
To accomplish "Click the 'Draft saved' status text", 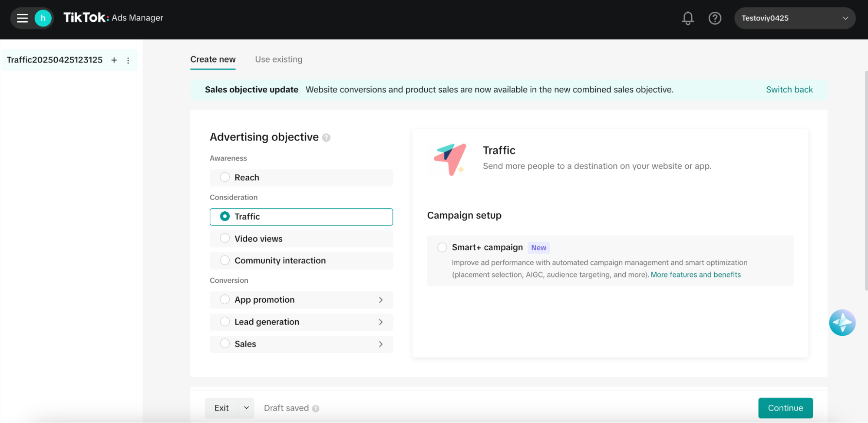I will 286,408.
